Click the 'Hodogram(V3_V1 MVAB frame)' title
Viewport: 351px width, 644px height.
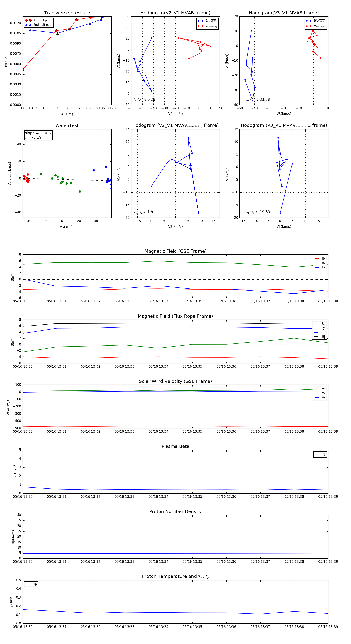(284, 13)
